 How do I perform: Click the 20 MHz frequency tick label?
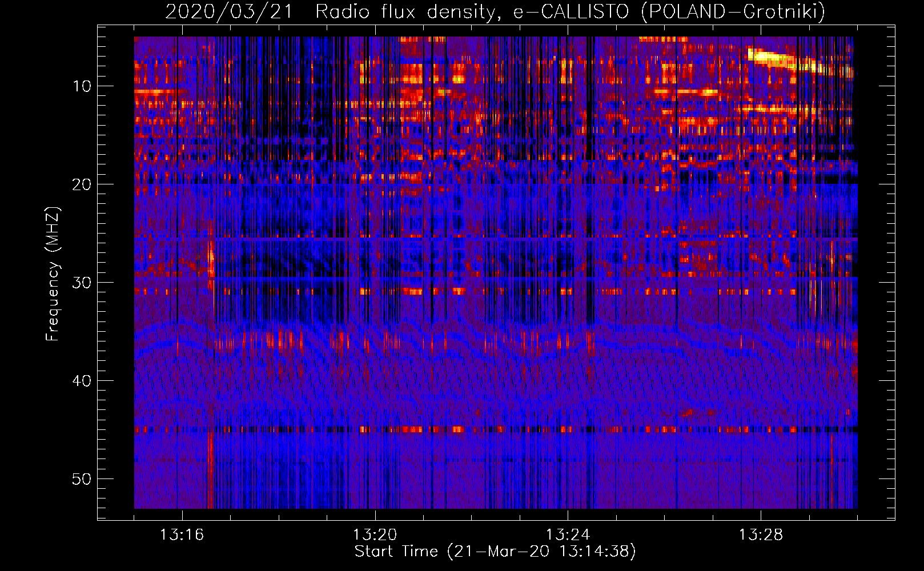click(82, 184)
